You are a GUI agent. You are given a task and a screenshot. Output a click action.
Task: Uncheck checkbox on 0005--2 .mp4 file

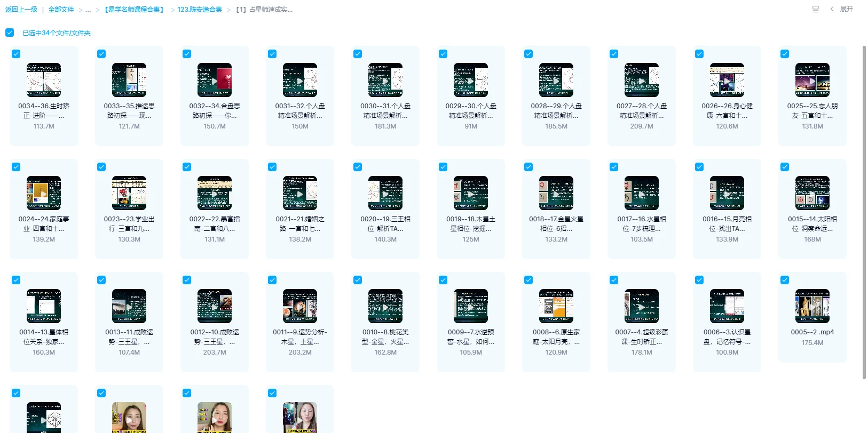pos(785,280)
